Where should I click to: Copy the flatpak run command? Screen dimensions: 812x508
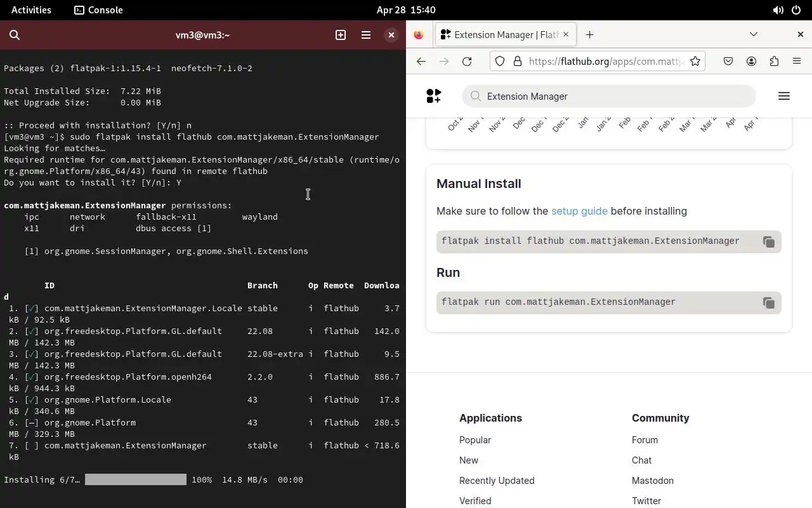click(768, 303)
